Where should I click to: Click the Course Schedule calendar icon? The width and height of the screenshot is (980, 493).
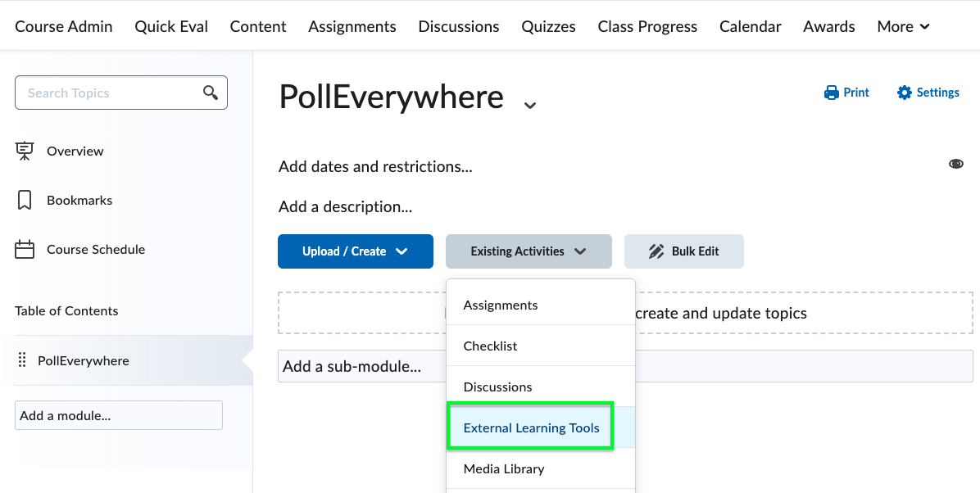[x=25, y=249]
